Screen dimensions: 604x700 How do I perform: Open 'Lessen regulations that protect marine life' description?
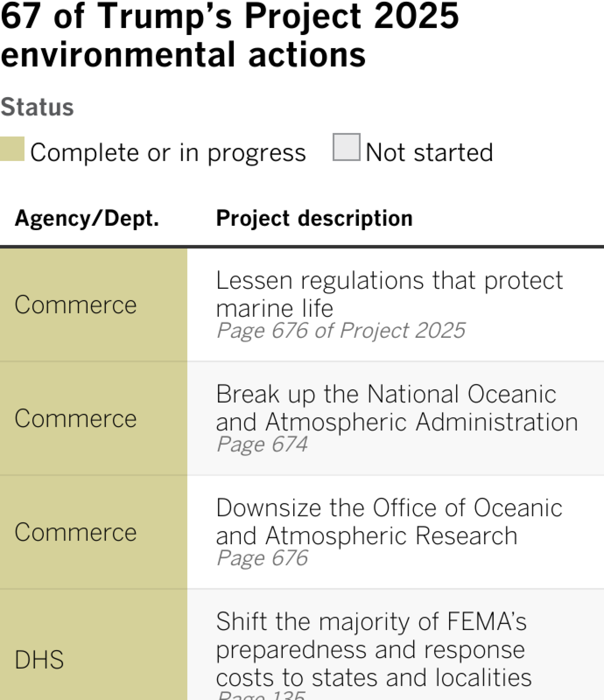click(x=389, y=294)
